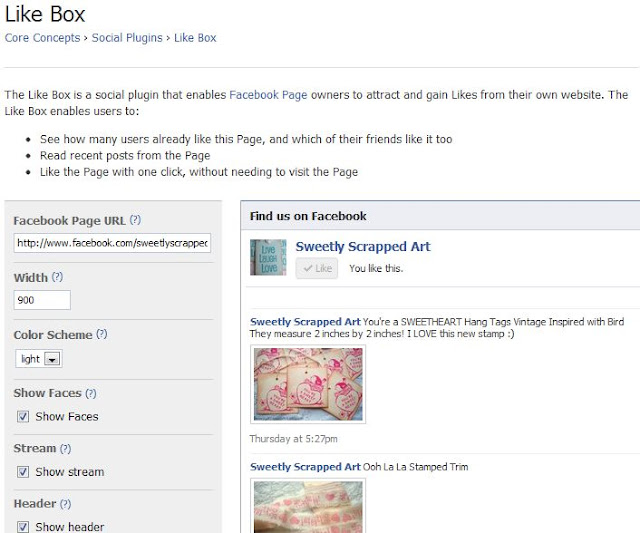Click help icon next to Header heading
This screenshot has height=533, width=640.
point(65,504)
